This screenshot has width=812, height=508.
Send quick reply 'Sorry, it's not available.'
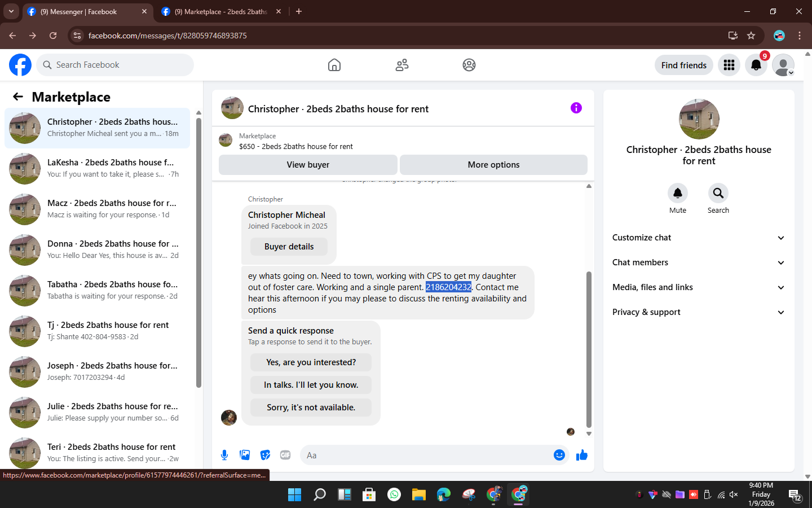point(311,408)
